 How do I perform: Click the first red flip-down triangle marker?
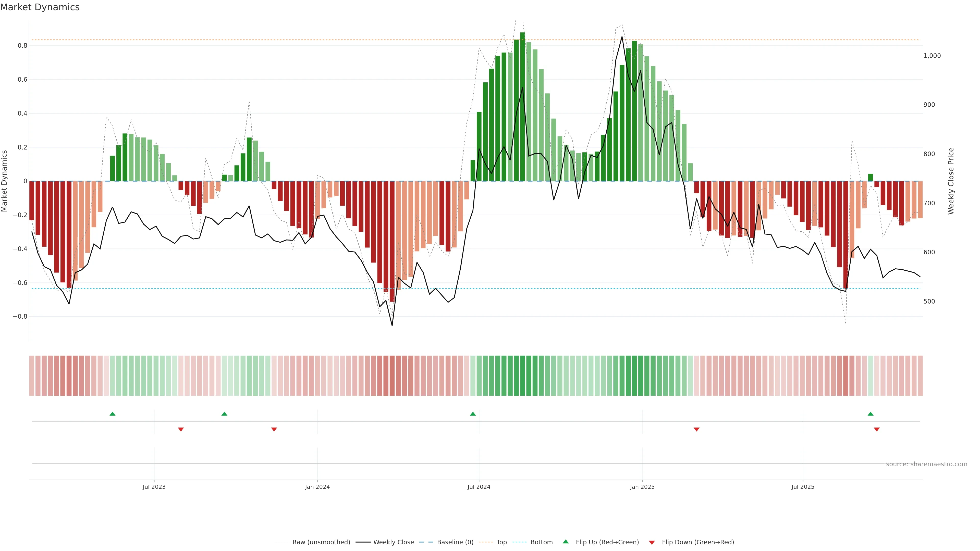[181, 429]
